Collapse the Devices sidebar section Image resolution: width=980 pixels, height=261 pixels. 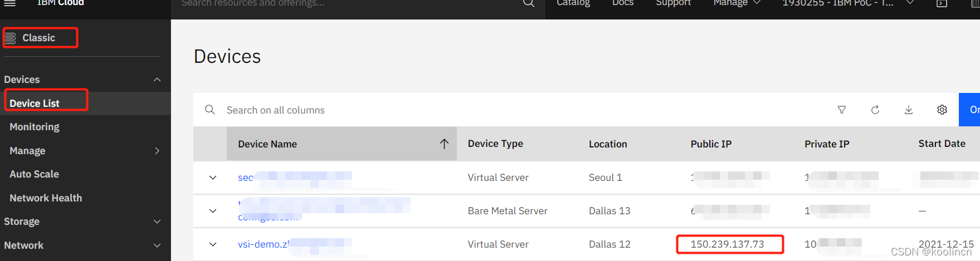[157, 80]
